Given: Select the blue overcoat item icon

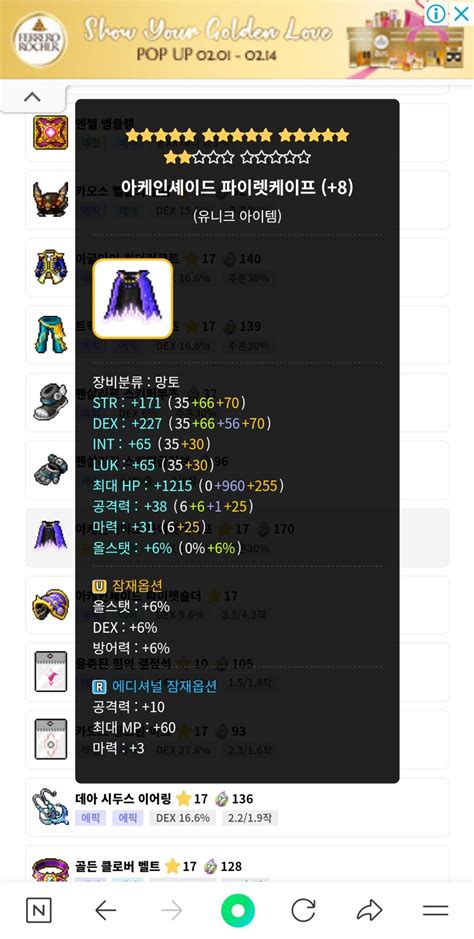Looking at the screenshot, I should pyautogui.click(x=50, y=267).
